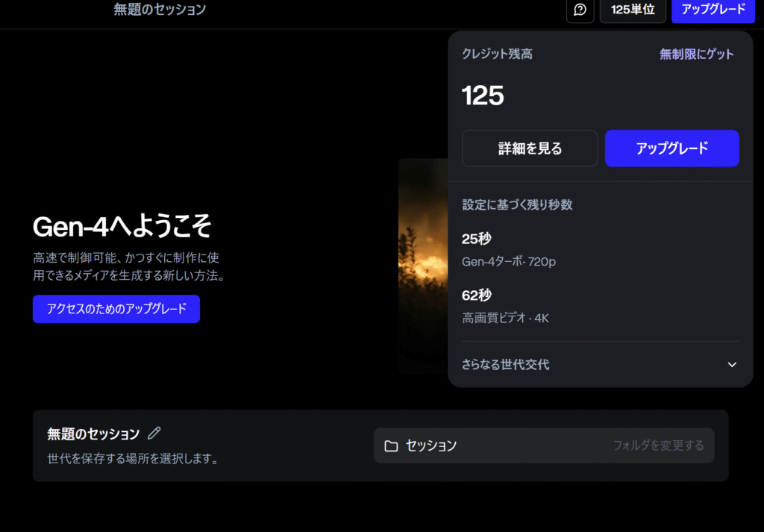
Task: Click the top bar アップグレード button
Action: pos(713,10)
